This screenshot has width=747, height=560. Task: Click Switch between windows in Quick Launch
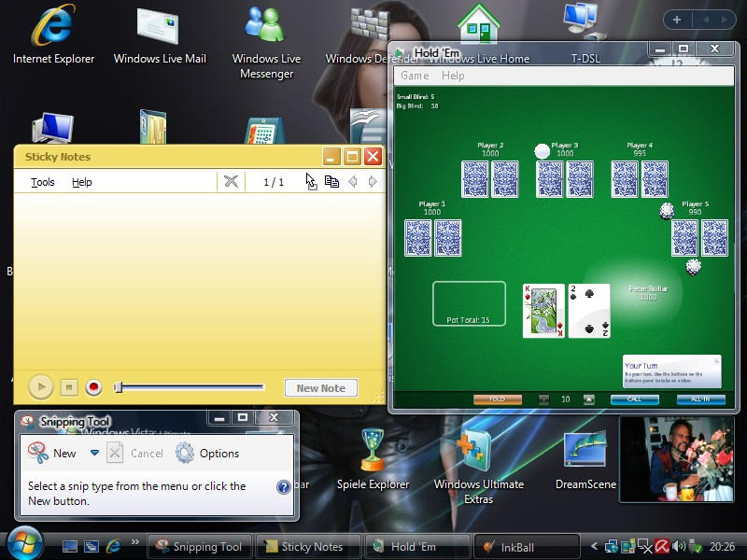click(92, 546)
